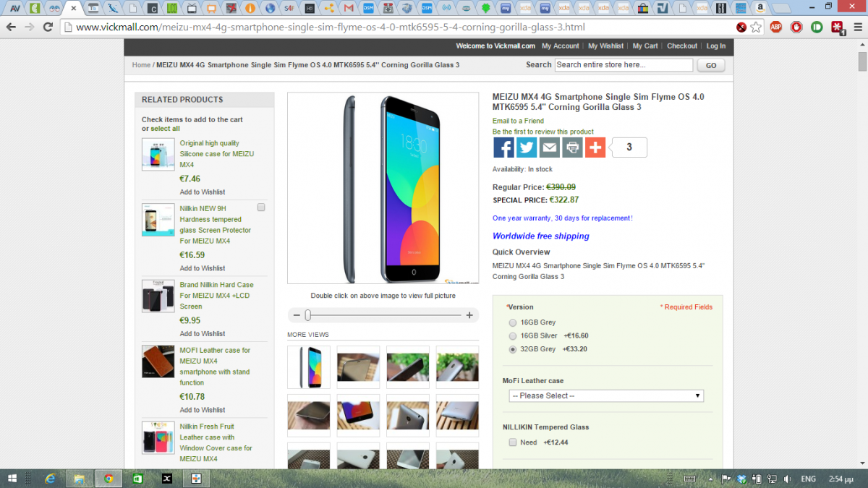Bookmark this page with the star icon
This screenshot has height=488, width=868.
(x=756, y=27)
